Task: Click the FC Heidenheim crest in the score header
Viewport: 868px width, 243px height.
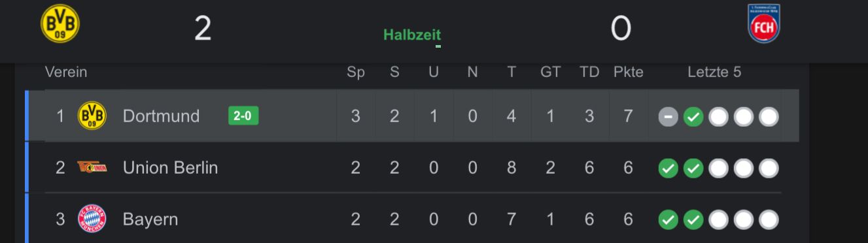Action: pyautogui.click(x=764, y=24)
